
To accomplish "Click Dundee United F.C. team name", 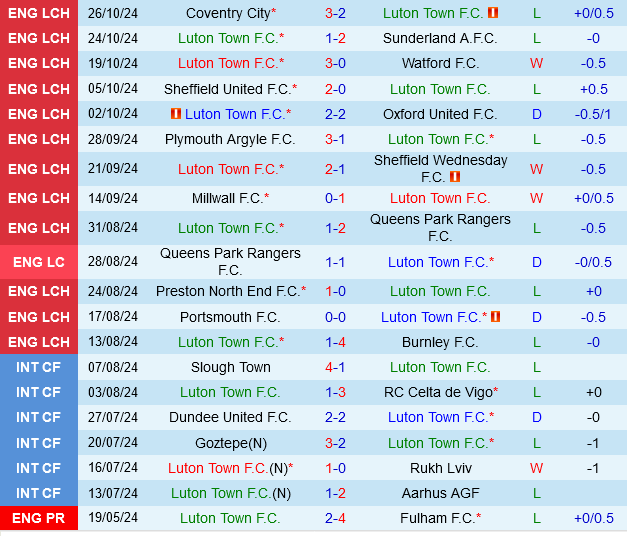I will point(230,417).
